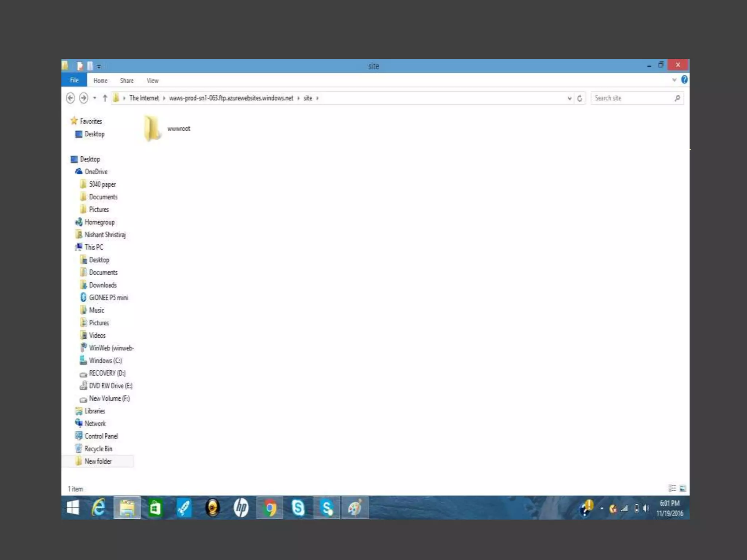Switch to details view layout icon
Screen dimensions: 747x560
[x=672, y=488]
